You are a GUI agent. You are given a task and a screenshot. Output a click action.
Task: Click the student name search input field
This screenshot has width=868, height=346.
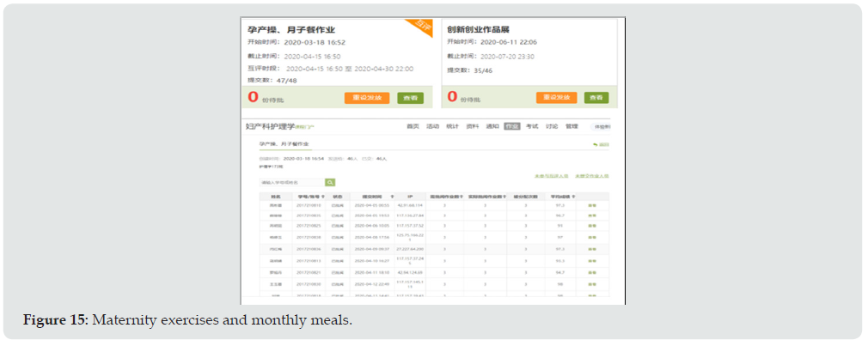click(x=291, y=183)
